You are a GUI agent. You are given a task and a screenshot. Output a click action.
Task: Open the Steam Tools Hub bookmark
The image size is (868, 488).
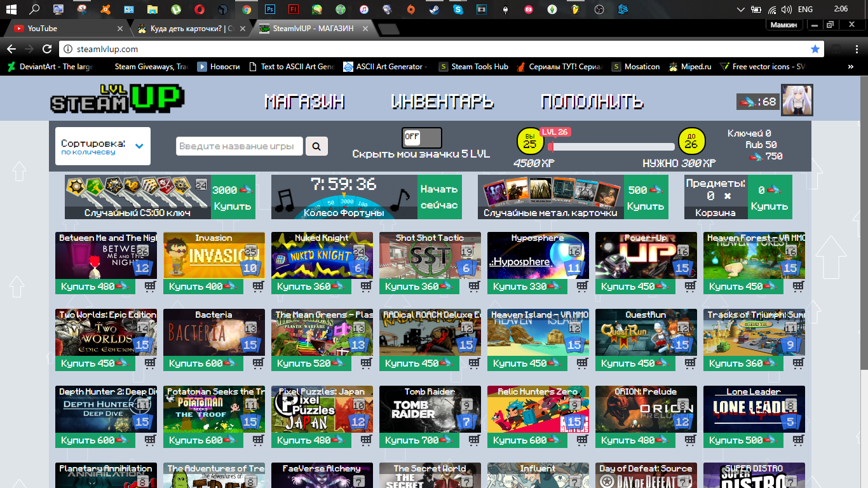[x=473, y=67]
